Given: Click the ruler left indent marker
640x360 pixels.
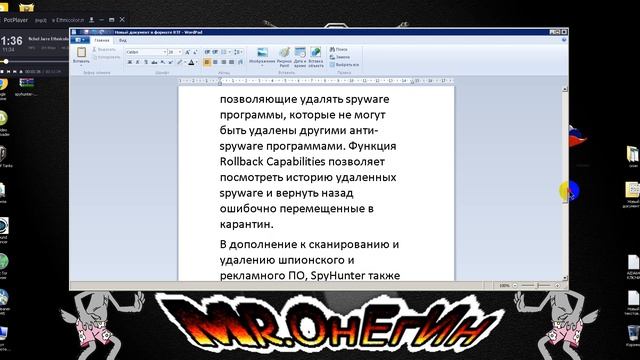Looking at the screenshot, I should pyautogui.click(x=220, y=83).
